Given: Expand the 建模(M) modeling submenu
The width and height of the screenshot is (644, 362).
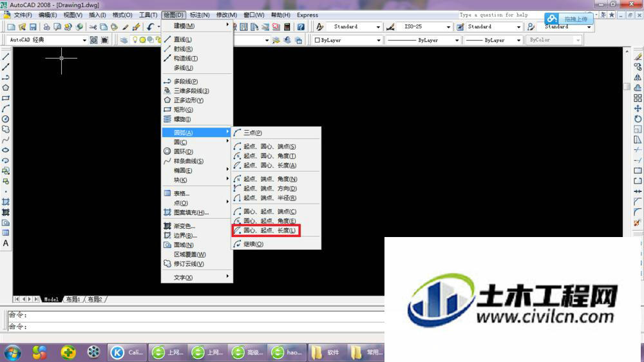Looking at the screenshot, I should pos(197,26).
